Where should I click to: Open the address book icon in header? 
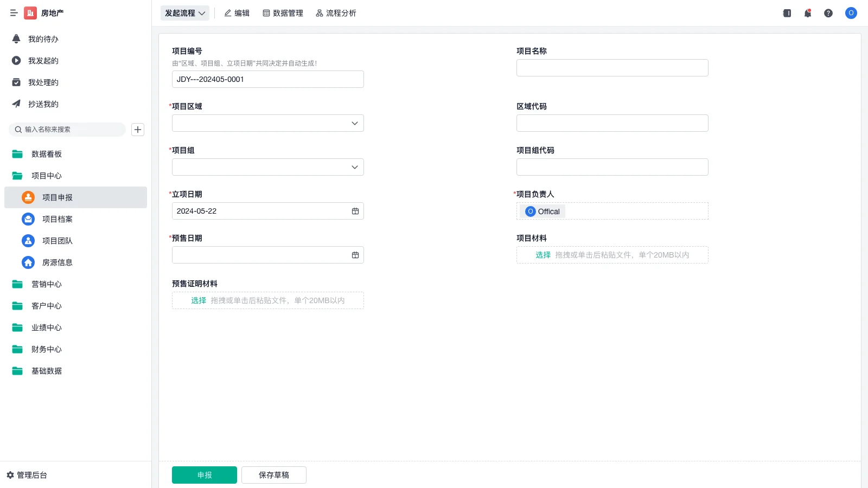(x=787, y=13)
